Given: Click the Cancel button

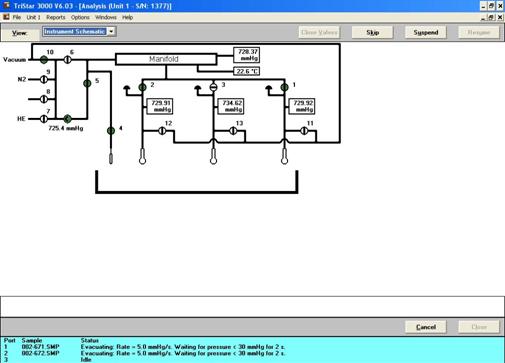Looking at the screenshot, I should click(x=426, y=327).
